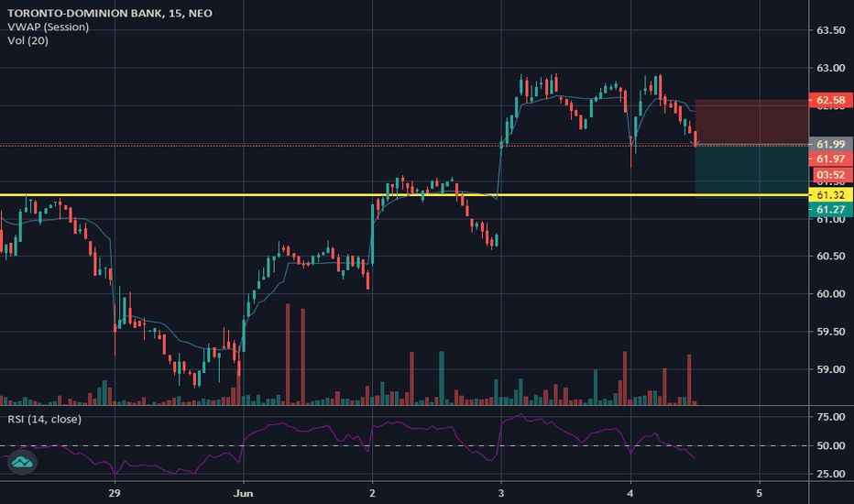
Task: Click the RSI 50.00 scale value
Action: tap(831, 445)
